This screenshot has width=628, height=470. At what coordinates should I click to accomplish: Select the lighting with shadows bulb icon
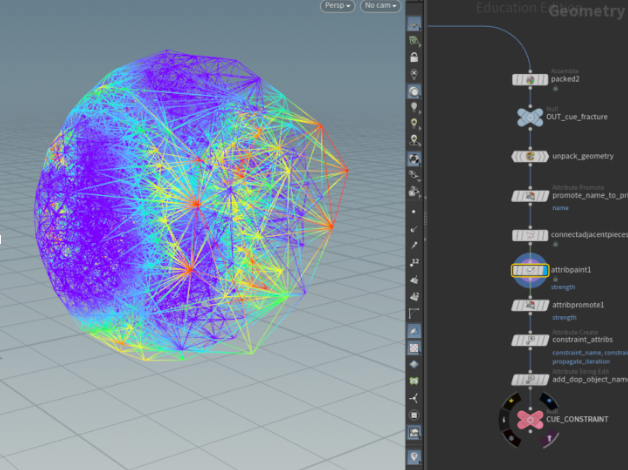click(x=414, y=140)
